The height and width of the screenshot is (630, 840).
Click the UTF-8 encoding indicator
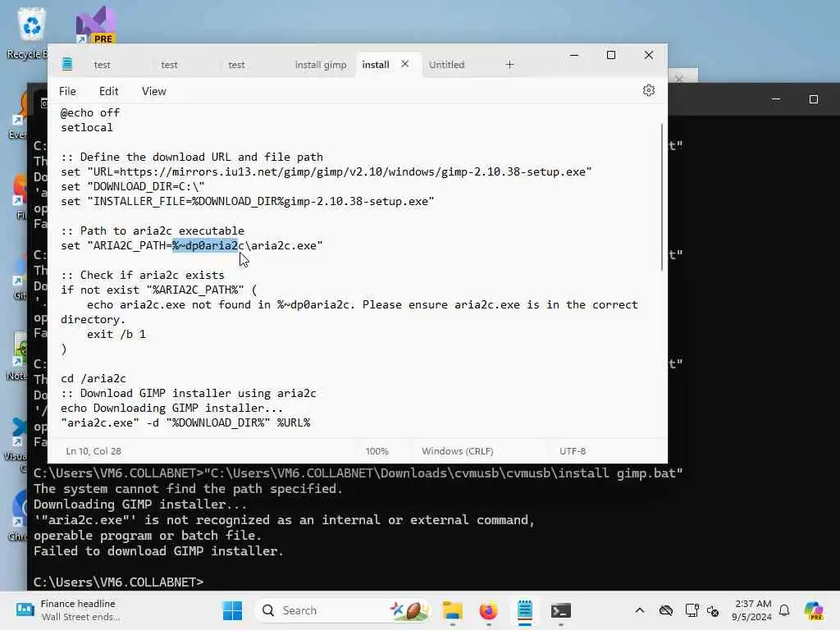coord(573,451)
